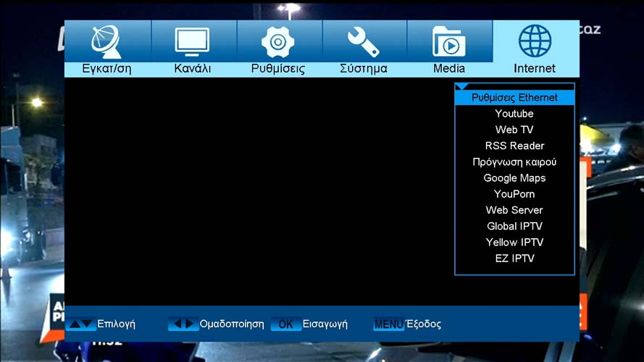Click the Ομαδοποίηση label
The image size is (644, 362).
232,324
